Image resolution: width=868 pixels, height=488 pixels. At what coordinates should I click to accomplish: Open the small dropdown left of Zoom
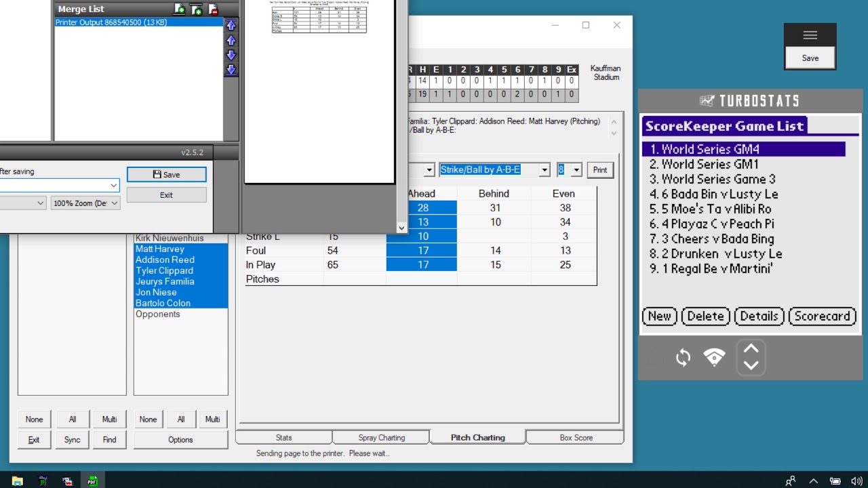coord(23,203)
